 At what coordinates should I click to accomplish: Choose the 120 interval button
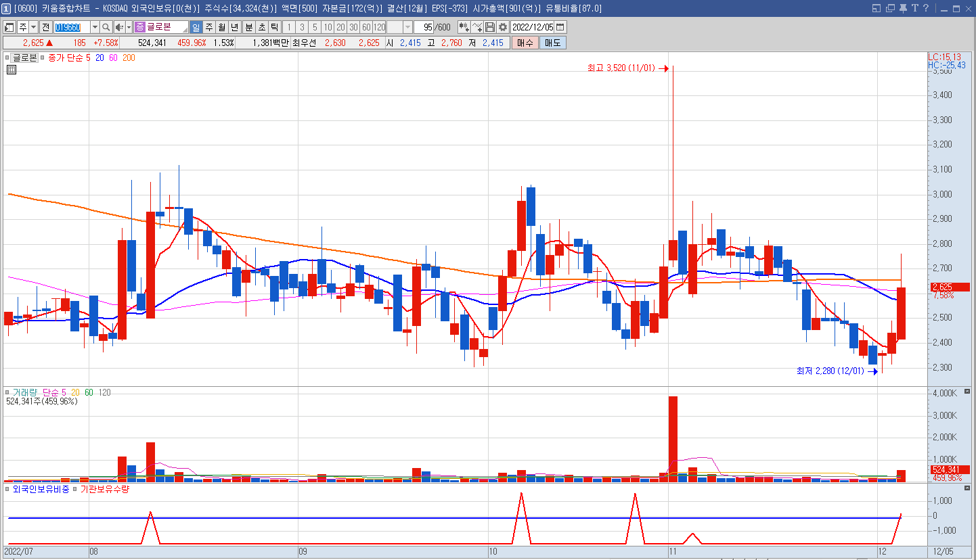379,27
